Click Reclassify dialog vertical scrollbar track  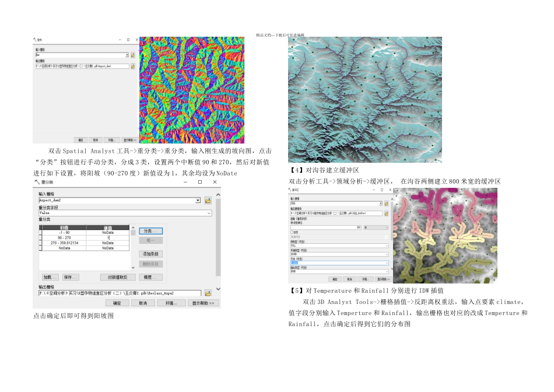coord(218,240)
